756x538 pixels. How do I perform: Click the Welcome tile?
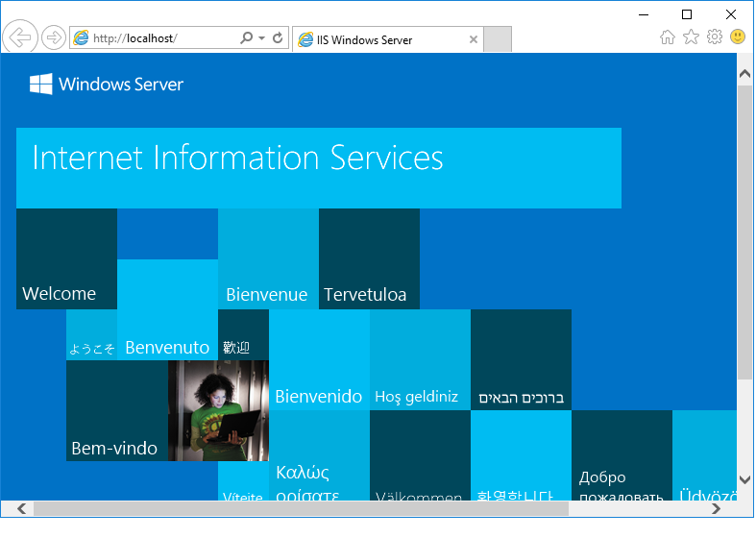[x=66, y=258]
